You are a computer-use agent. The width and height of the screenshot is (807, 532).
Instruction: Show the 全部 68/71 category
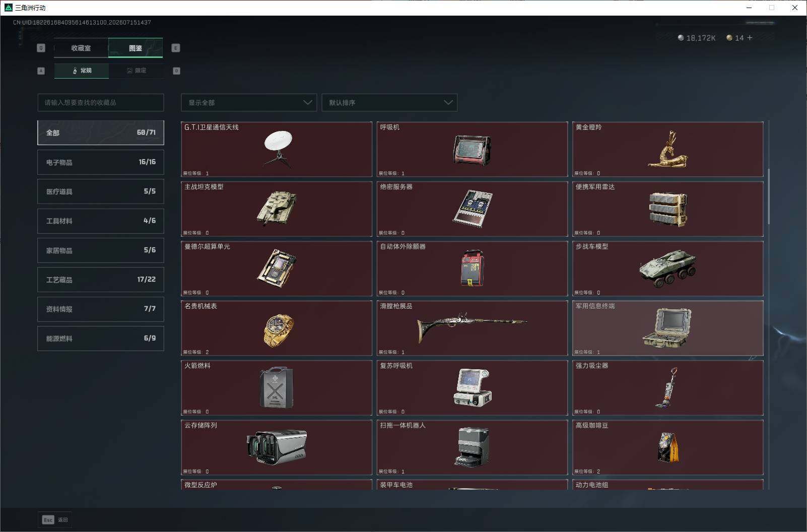point(101,132)
